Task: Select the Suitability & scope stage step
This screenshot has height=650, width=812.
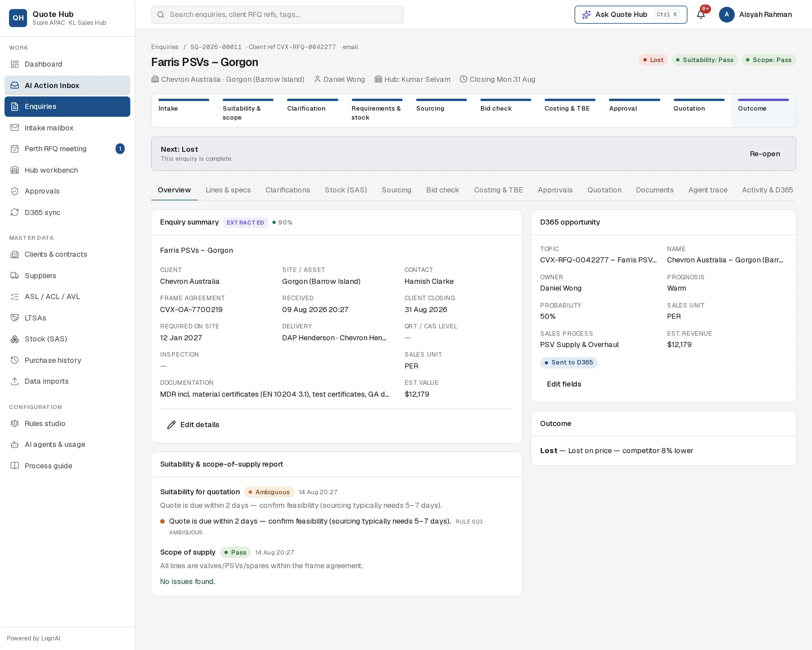Action: [248, 111]
